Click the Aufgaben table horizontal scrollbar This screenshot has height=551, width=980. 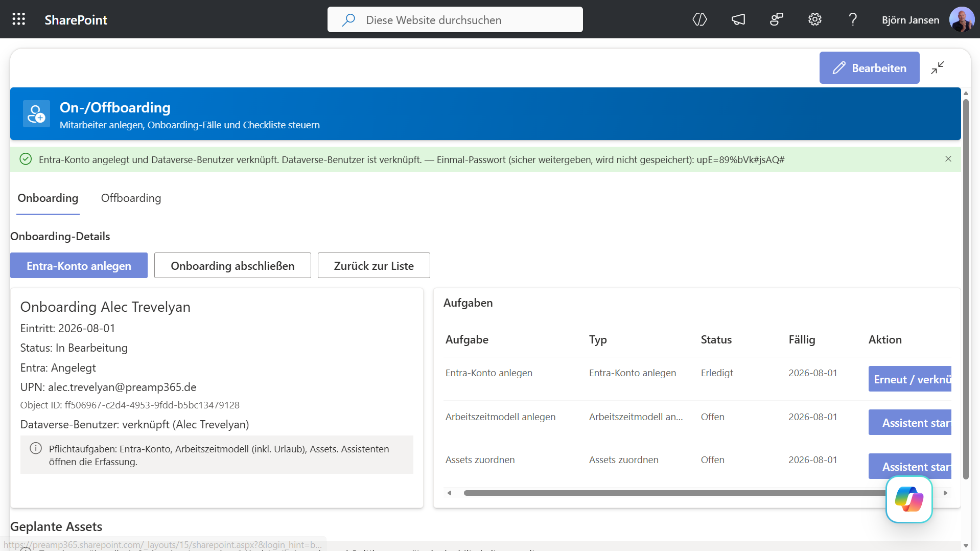[x=674, y=493]
